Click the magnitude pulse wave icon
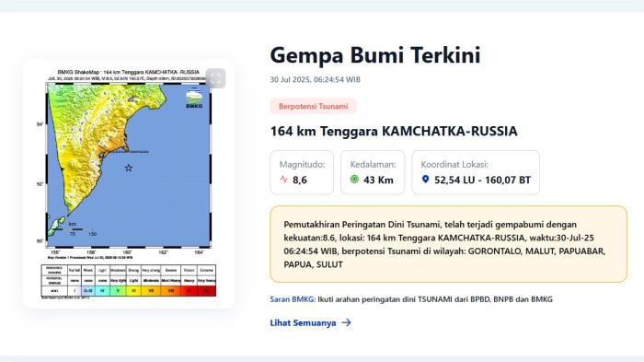 283,180
